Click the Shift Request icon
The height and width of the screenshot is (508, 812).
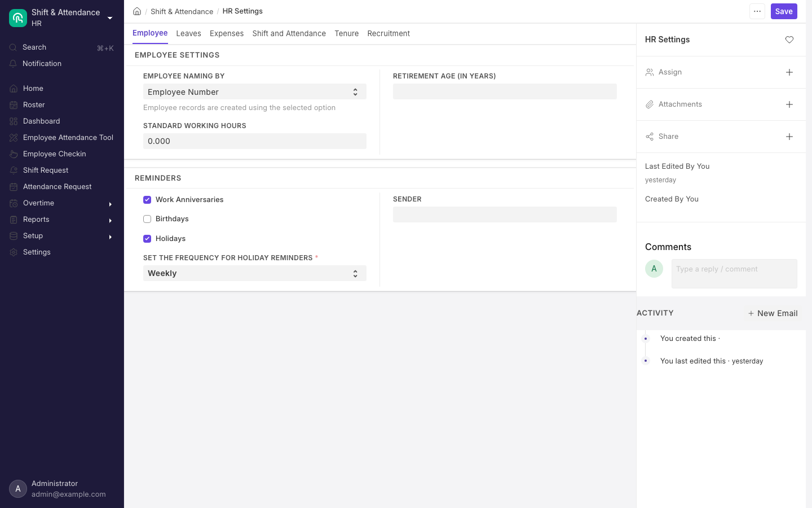pos(14,170)
